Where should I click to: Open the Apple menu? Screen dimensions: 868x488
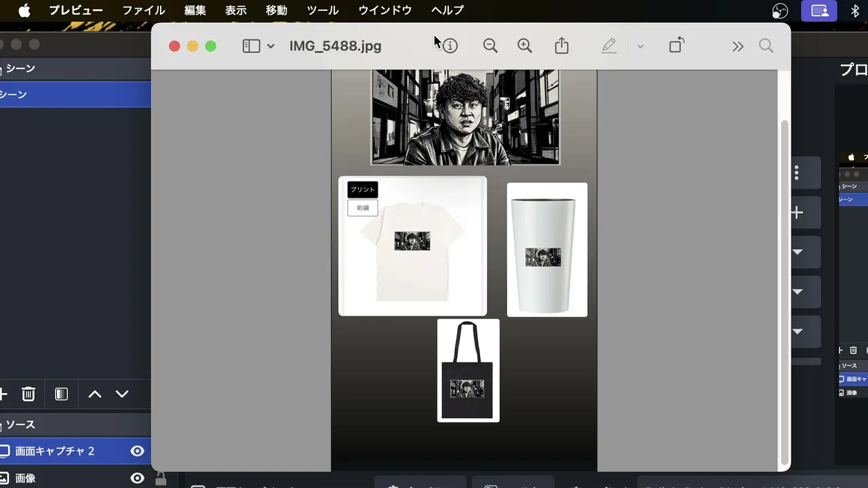(x=24, y=10)
